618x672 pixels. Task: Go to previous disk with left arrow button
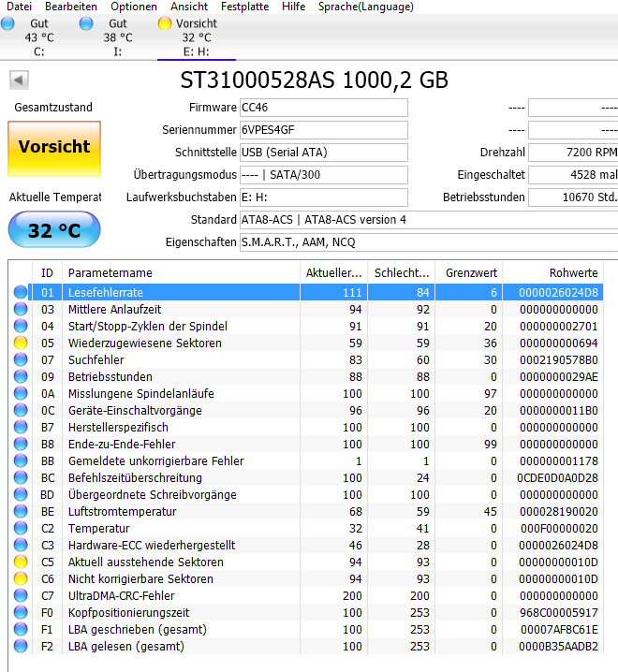19,80
